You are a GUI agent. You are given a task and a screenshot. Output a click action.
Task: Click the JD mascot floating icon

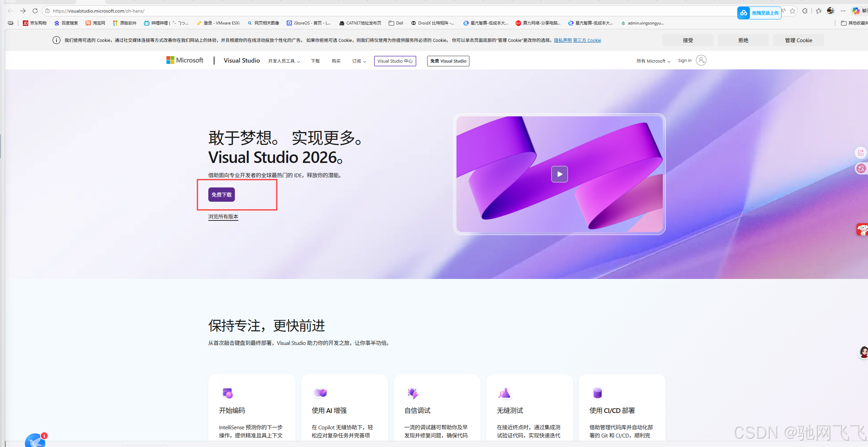pyautogui.click(x=863, y=229)
